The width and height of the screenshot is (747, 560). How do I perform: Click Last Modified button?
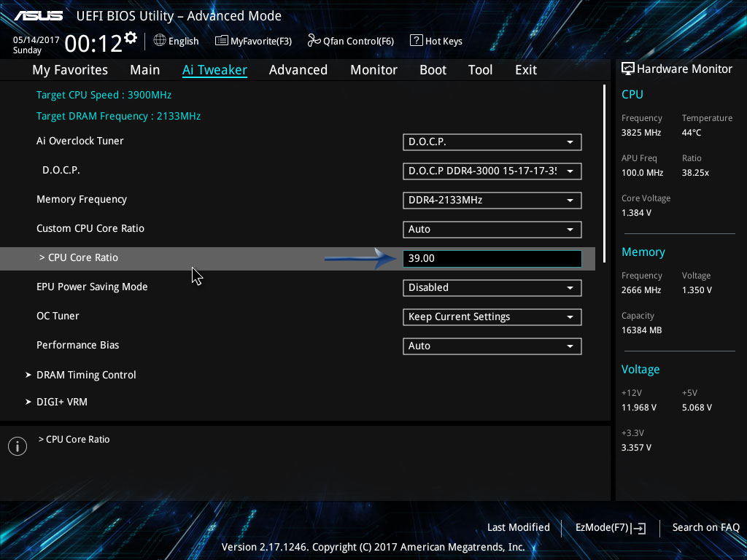[x=519, y=528]
